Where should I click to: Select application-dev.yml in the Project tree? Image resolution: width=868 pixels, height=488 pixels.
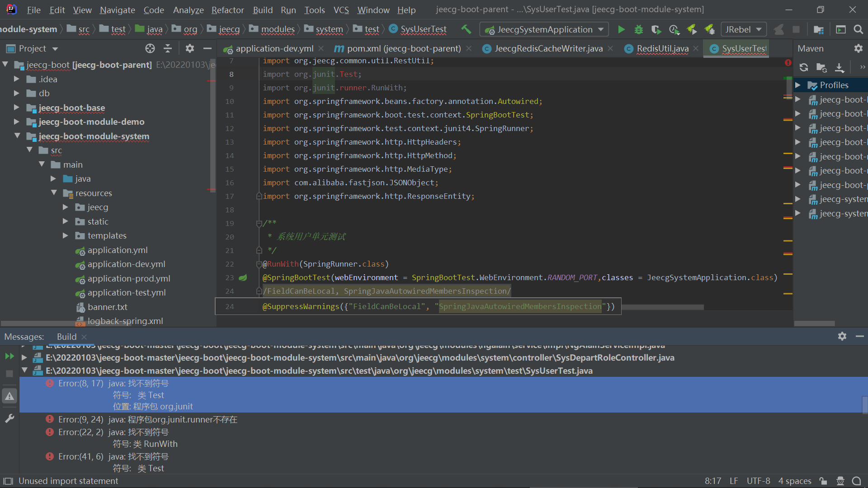(x=126, y=264)
